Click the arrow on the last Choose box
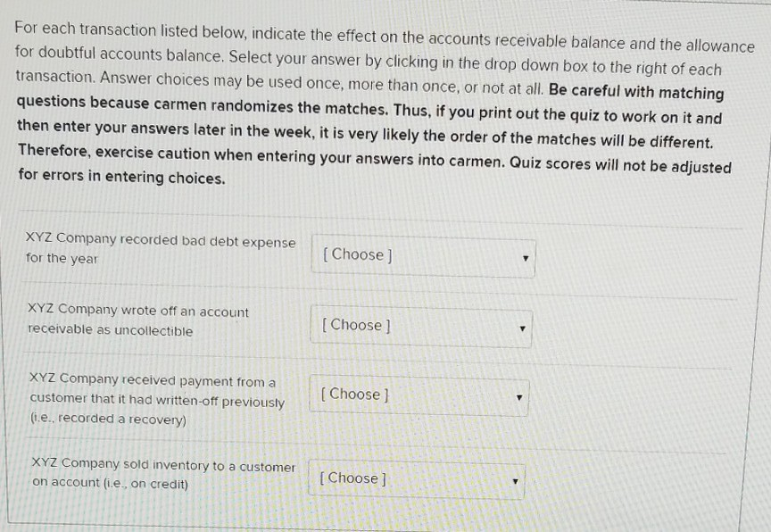The width and height of the screenshot is (771, 532). 515,479
